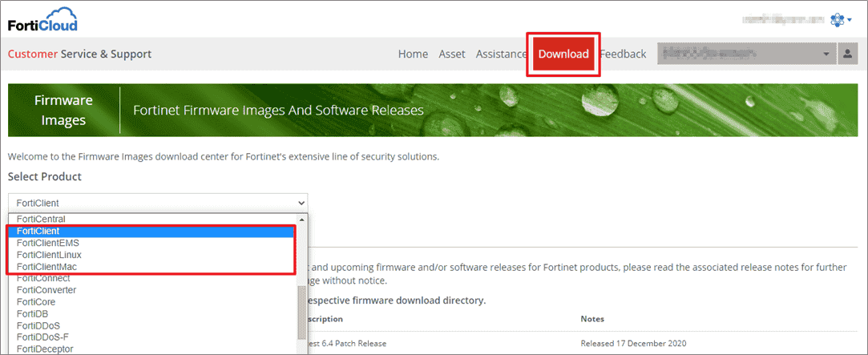Click the FortiCloud logo
Screen dimensions: 868x355
pos(42,19)
